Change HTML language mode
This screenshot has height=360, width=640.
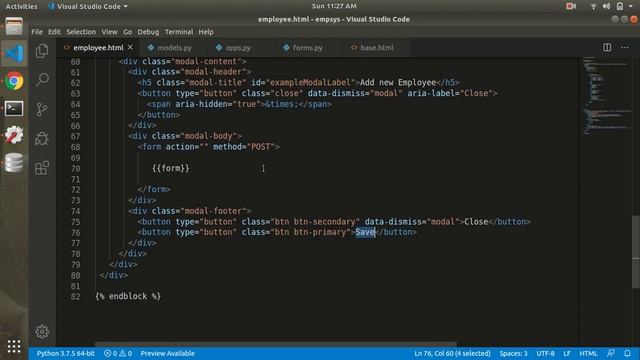[x=588, y=353]
